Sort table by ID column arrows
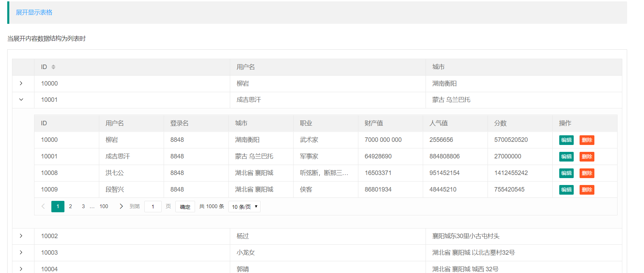The width and height of the screenshot is (644, 273). 53,67
